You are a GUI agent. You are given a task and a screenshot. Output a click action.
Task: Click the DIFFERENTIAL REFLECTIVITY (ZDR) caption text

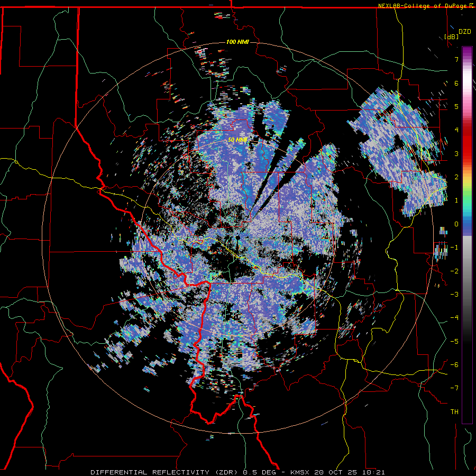point(165,472)
